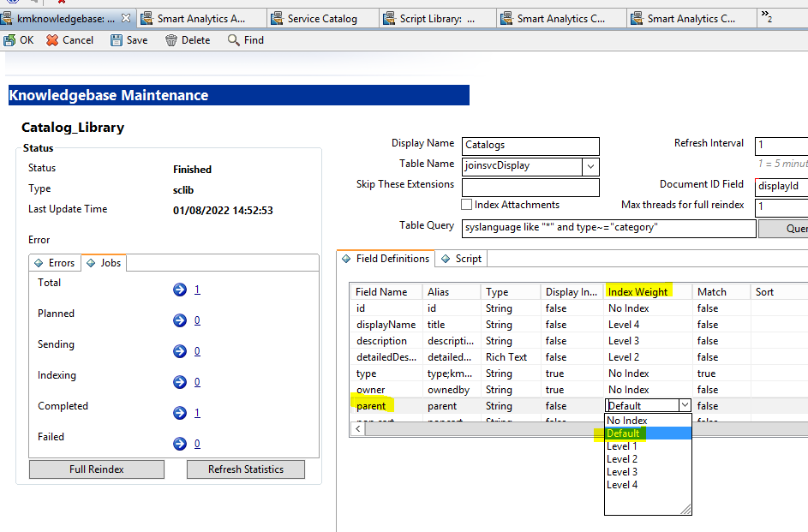Switch to the Errors tab

click(x=54, y=263)
